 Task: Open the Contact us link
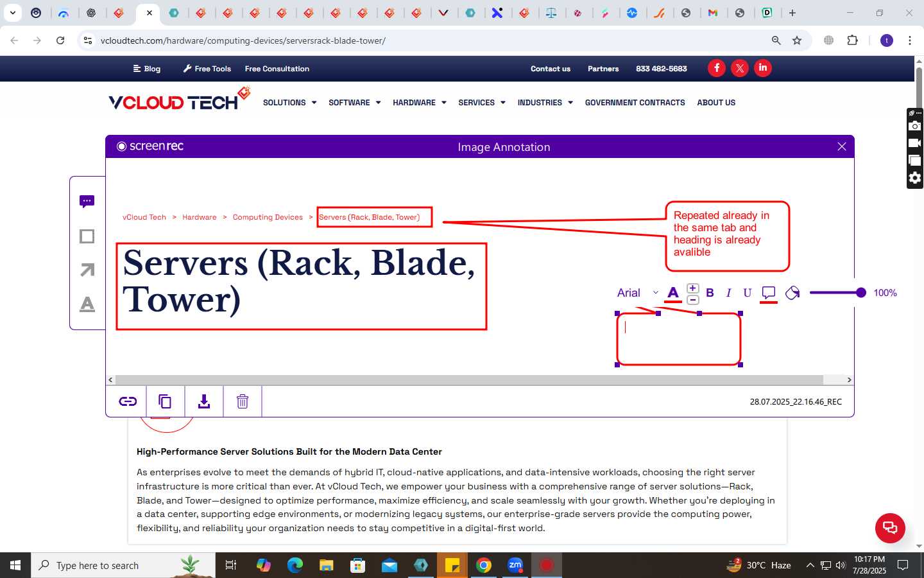click(551, 69)
